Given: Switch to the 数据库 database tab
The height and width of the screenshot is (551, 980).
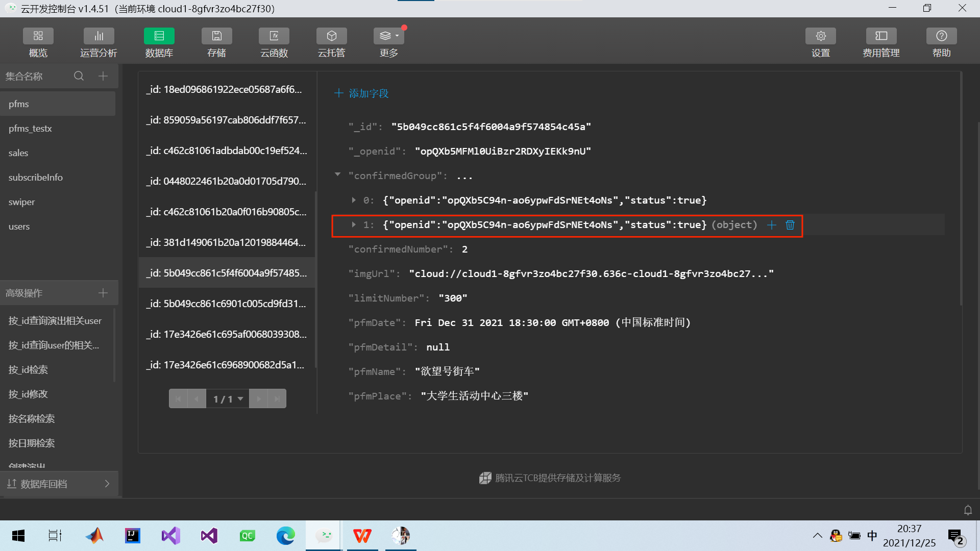Looking at the screenshot, I should (x=159, y=43).
